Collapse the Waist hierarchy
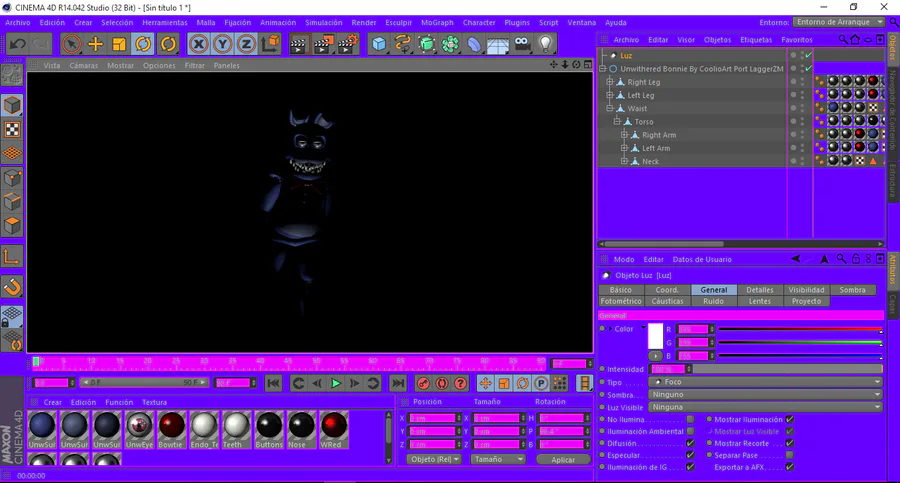Viewport: 900px width, 483px height. (x=610, y=109)
